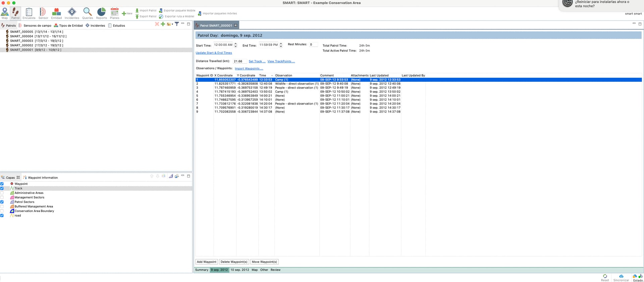
Task: Enable the Conservation Area Boundary layer checkbox
Action: [2, 211]
